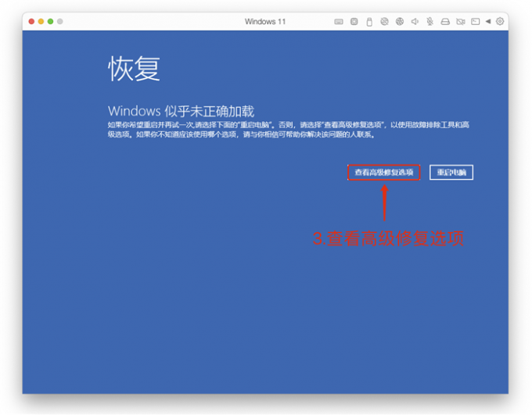Click the crossed-out disc icon in the toolbar
The width and height of the screenshot is (532, 415).
[384, 22]
